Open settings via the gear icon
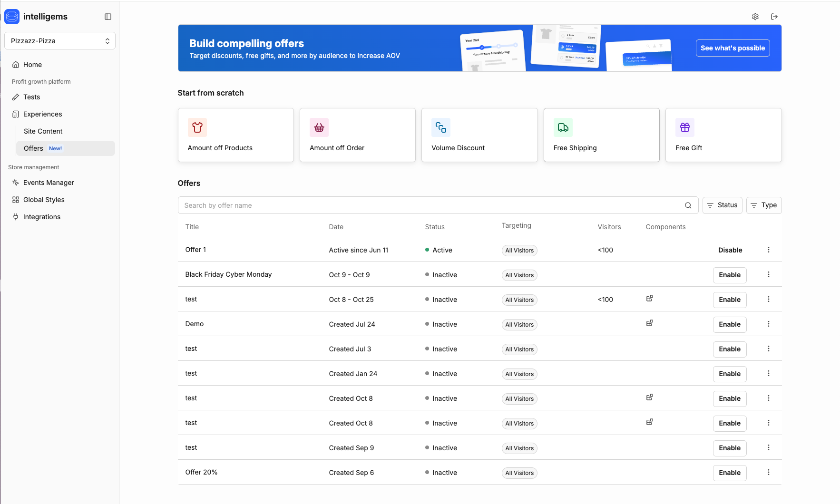Viewport: 840px width, 504px height. coord(755,17)
